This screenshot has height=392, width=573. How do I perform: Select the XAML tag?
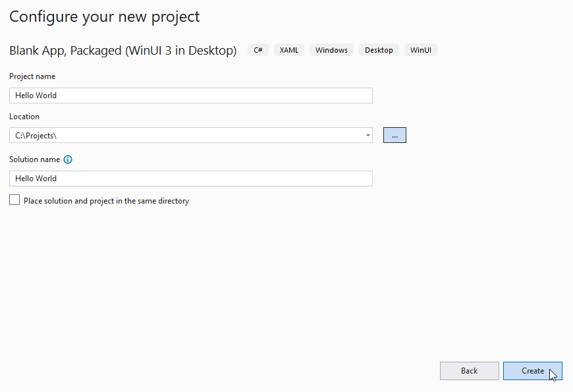click(288, 49)
